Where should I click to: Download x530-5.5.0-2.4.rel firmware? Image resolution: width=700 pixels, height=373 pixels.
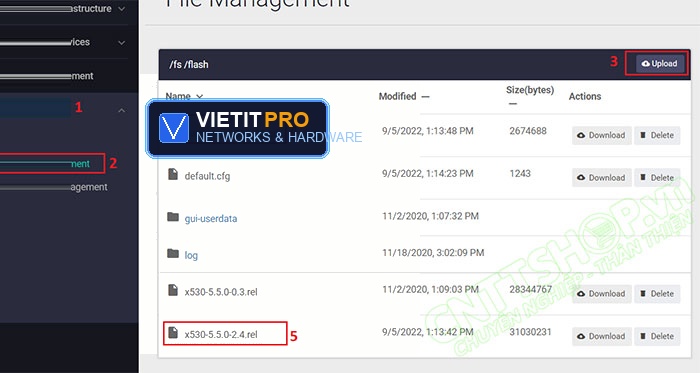point(601,336)
